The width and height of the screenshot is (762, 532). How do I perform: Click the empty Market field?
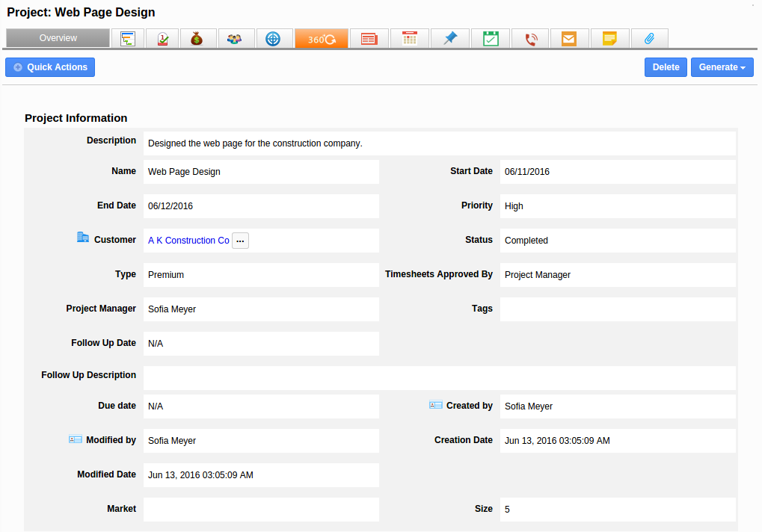click(x=261, y=509)
